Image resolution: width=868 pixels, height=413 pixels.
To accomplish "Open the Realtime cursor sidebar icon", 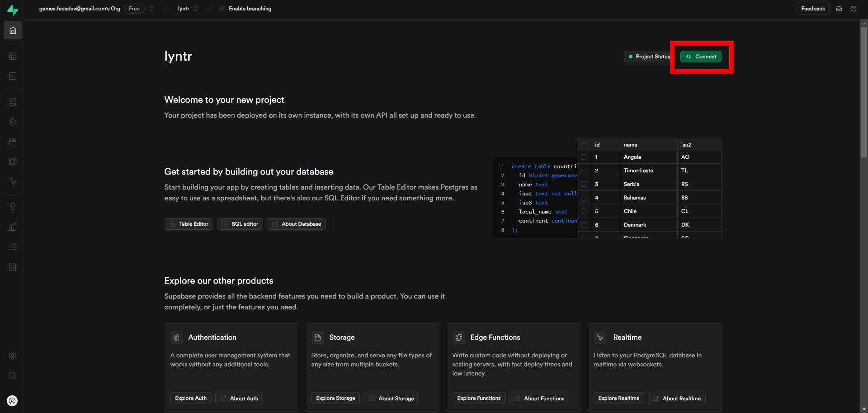I will click(x=13, y=181).
